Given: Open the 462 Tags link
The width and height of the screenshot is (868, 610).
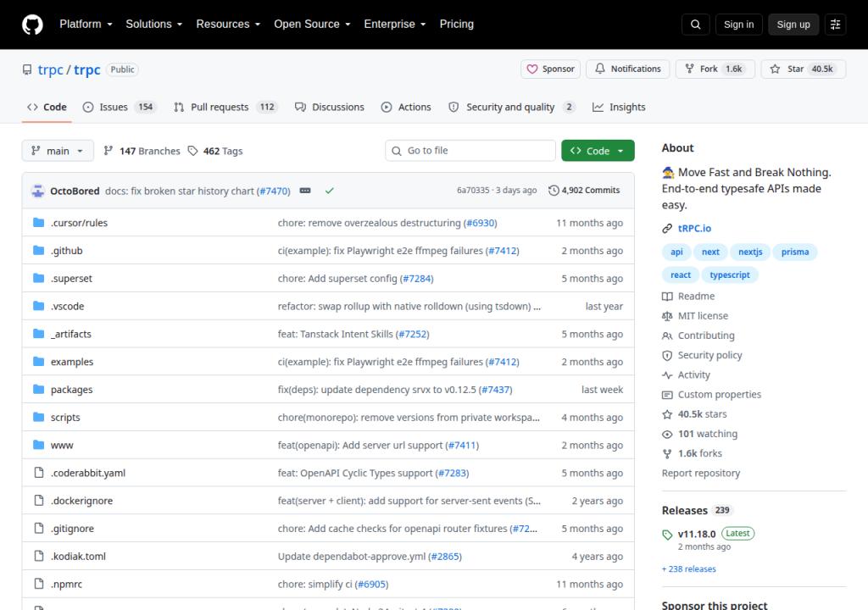Looking at the screenshot, I should click(215, 151).
